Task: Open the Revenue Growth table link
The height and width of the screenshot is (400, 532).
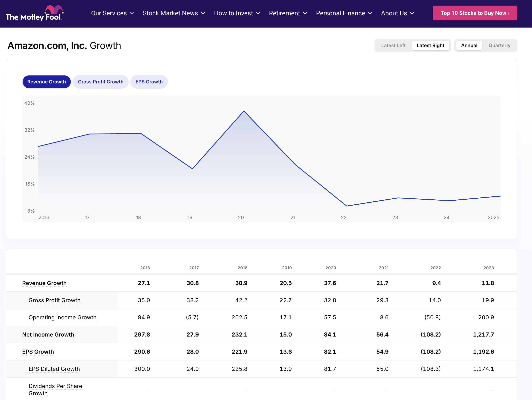Action: pyautogui.click(x=44, y=283)
